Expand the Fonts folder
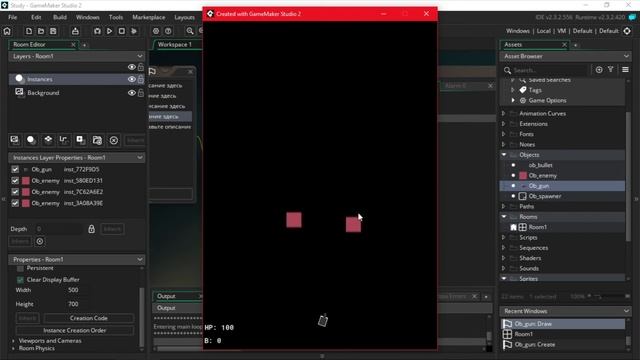This screenshot has width=640, height=360. [504, 134]
